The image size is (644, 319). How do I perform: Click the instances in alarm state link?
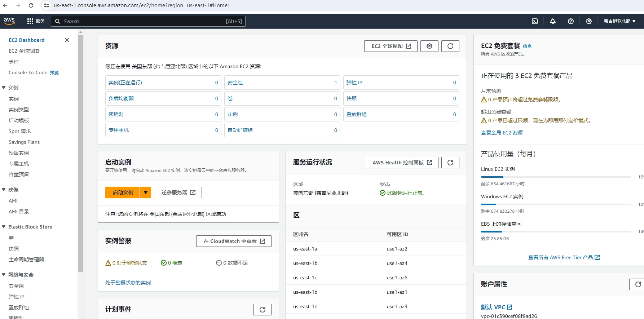[128, 283]
